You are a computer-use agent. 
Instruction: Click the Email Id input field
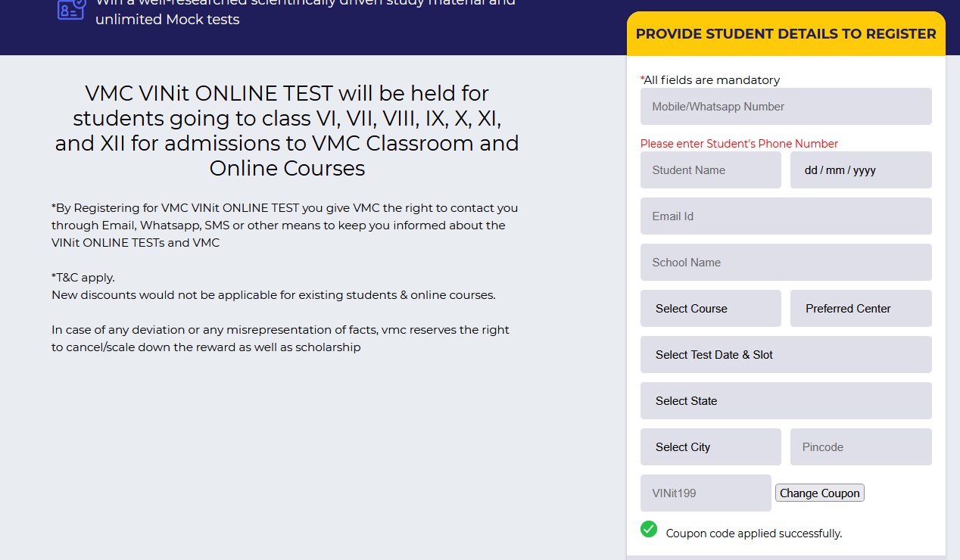(786, 216)
